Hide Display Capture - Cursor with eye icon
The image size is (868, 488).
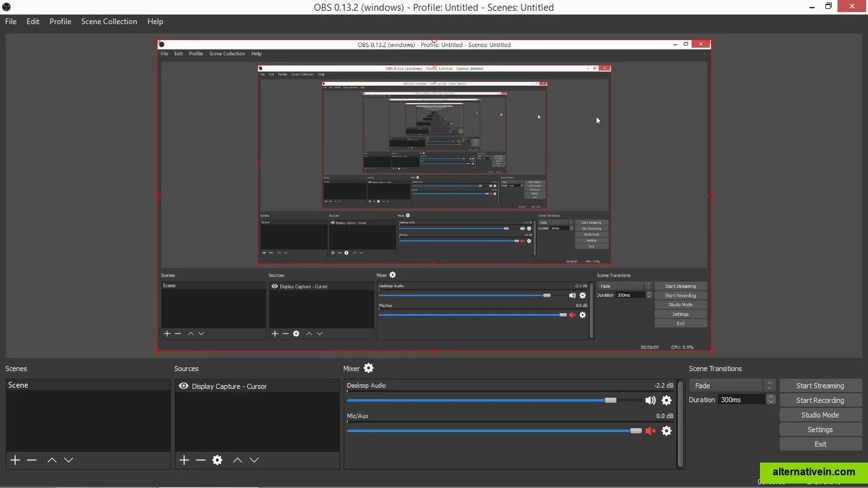(x=184, y=386)
